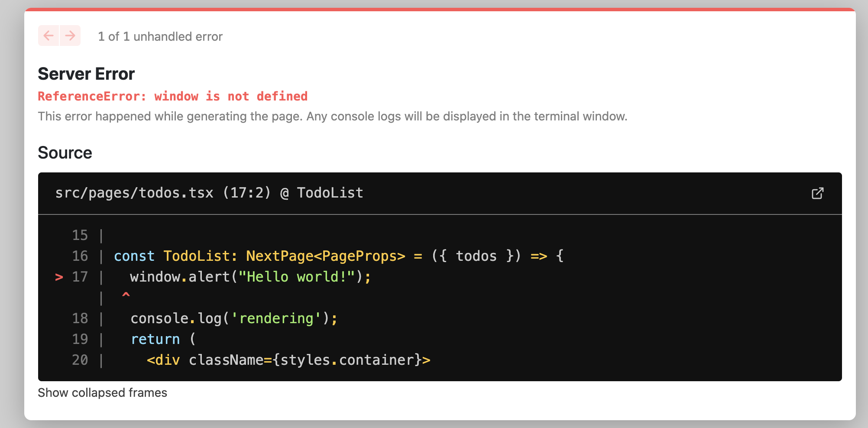Screen dimensions: 868x428
Task: Click the console.log statement on line 18
Action: tap(234, 318)
